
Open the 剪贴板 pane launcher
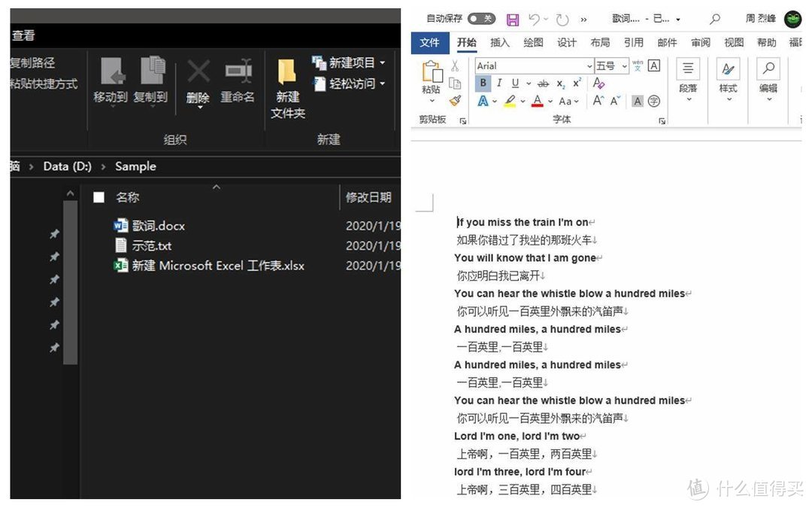click(x=463, y=120)
